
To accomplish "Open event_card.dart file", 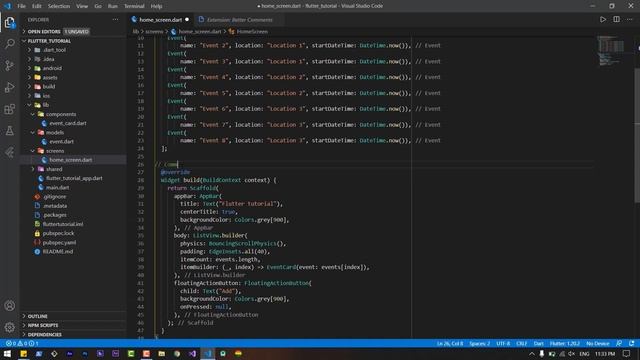I will (73, 123).
